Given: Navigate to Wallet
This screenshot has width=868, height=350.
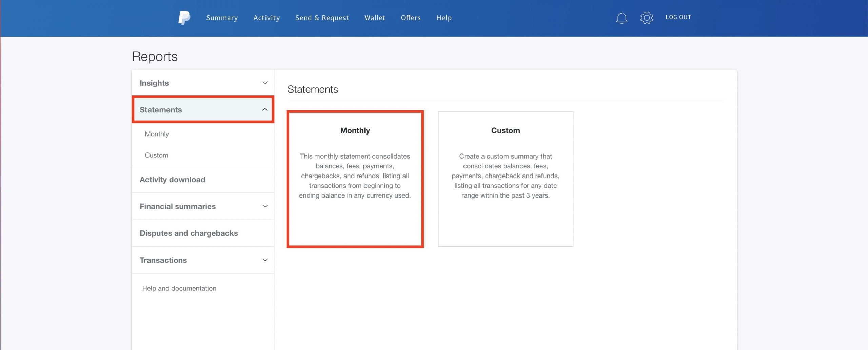Looking at the screenshot, I should (x=375, y=18).
